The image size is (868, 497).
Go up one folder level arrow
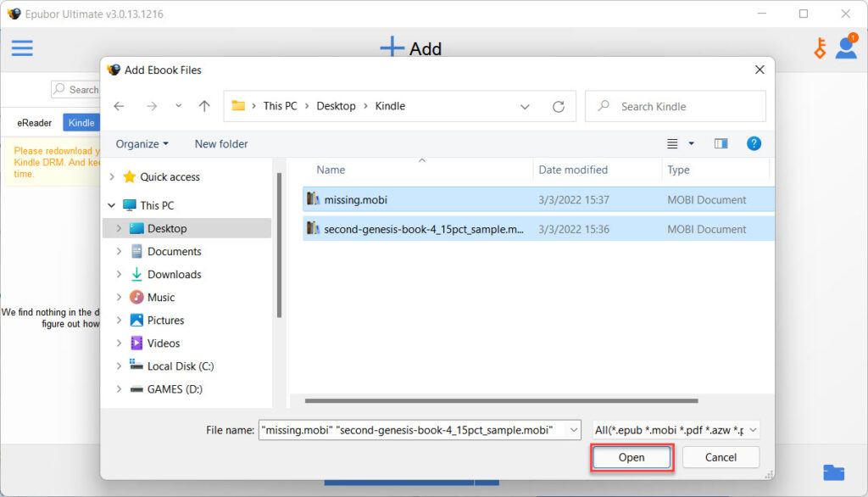[204, 106]
